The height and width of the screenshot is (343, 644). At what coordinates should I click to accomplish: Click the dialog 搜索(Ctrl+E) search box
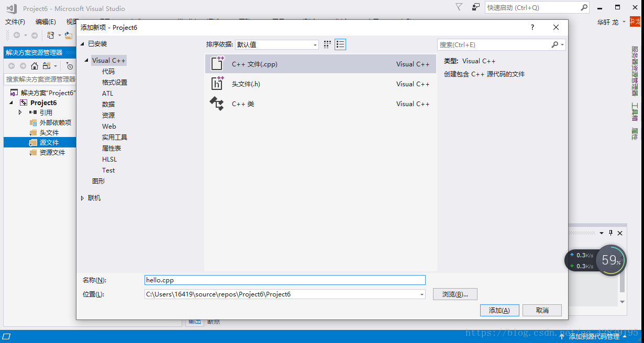tap(494, 45)
